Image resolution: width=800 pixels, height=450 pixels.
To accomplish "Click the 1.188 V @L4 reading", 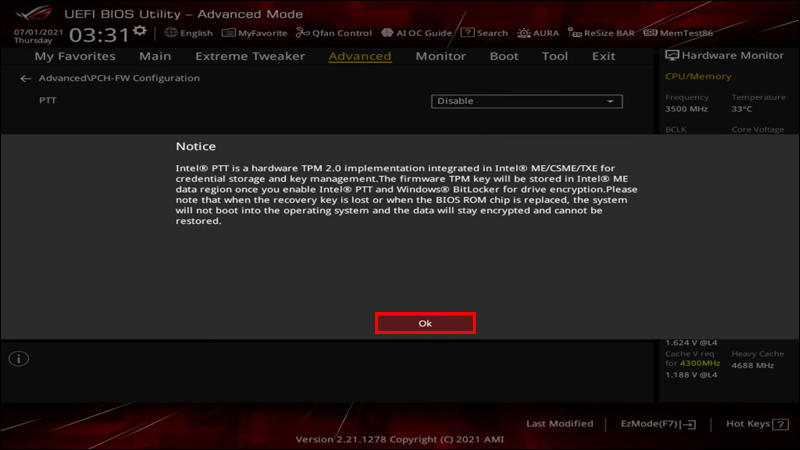I will coord(691,375).
